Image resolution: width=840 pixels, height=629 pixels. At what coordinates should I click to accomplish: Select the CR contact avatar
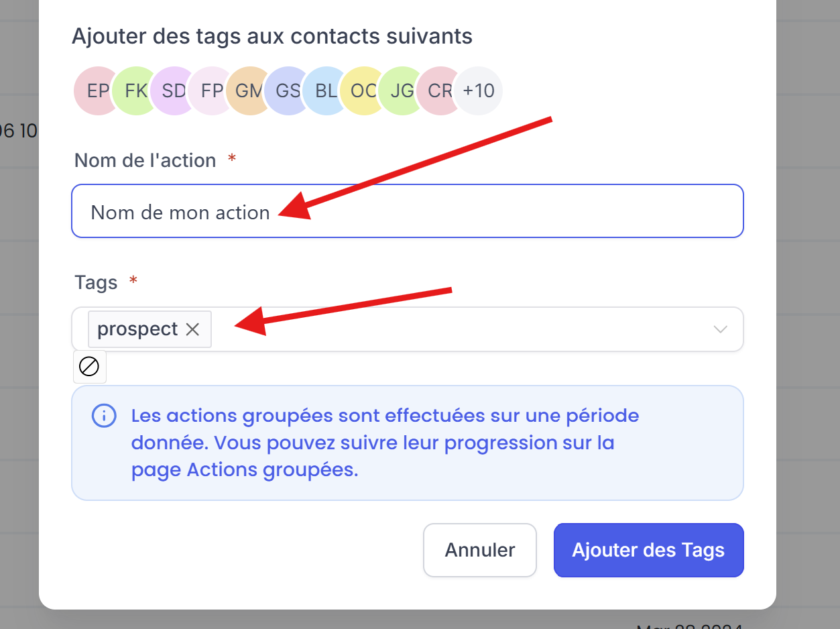click(x=440, y=91)
